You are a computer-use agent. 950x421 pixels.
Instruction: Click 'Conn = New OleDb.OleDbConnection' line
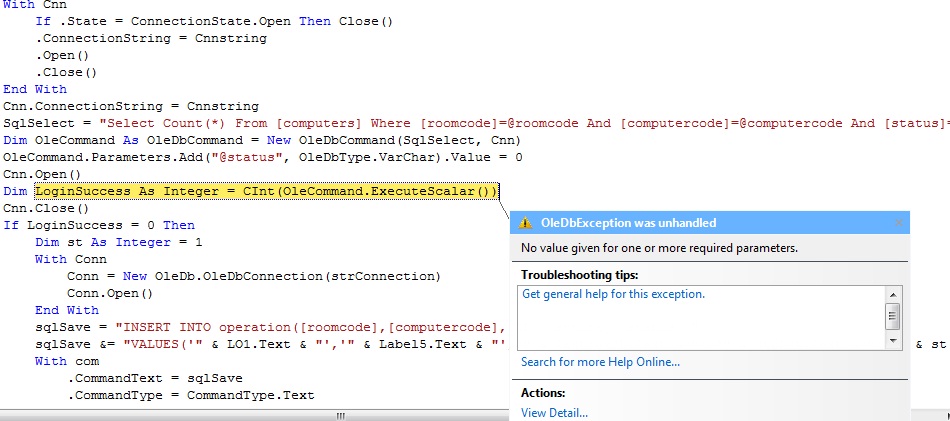click(x=254, y=276)
